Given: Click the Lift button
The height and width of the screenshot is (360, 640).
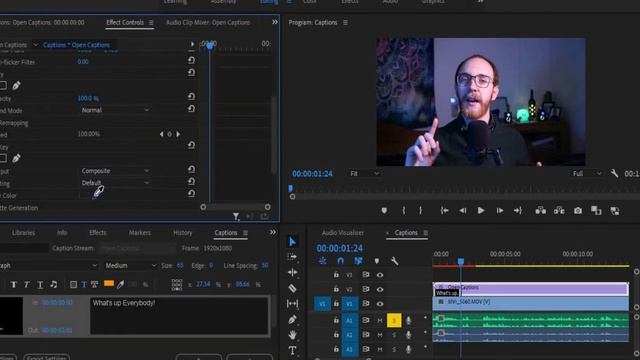Looking at the screenshot, I should coord(540,211).
